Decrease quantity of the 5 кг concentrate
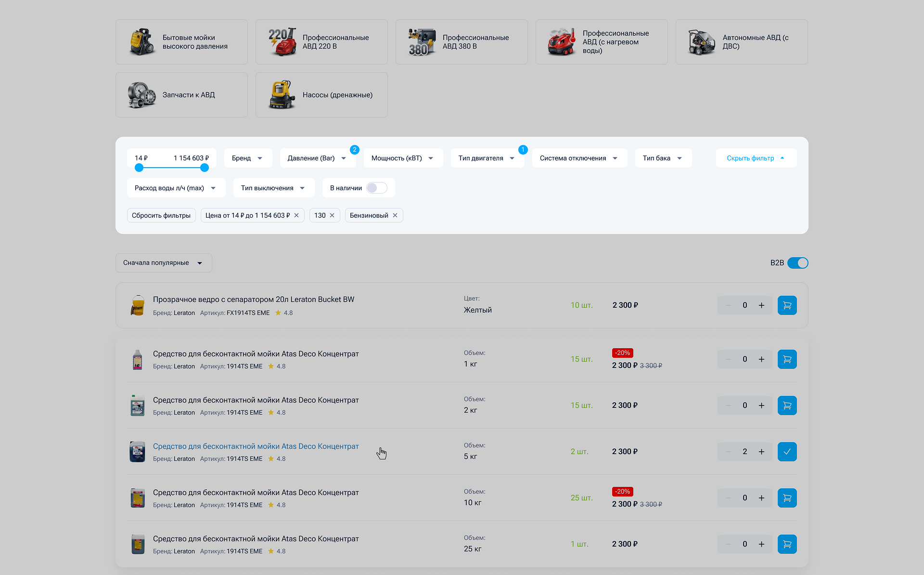This screenshot has height=575, width=924. [728, 452]
